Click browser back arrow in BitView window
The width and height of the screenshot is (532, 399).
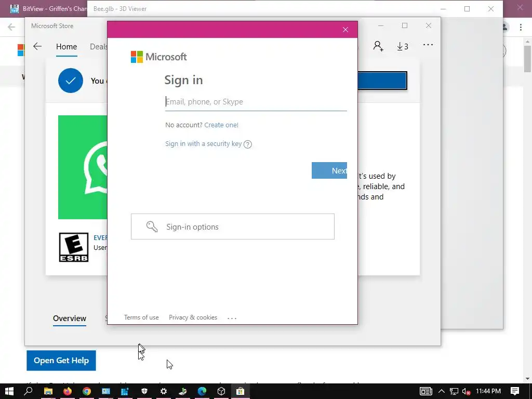coord(11,27)
